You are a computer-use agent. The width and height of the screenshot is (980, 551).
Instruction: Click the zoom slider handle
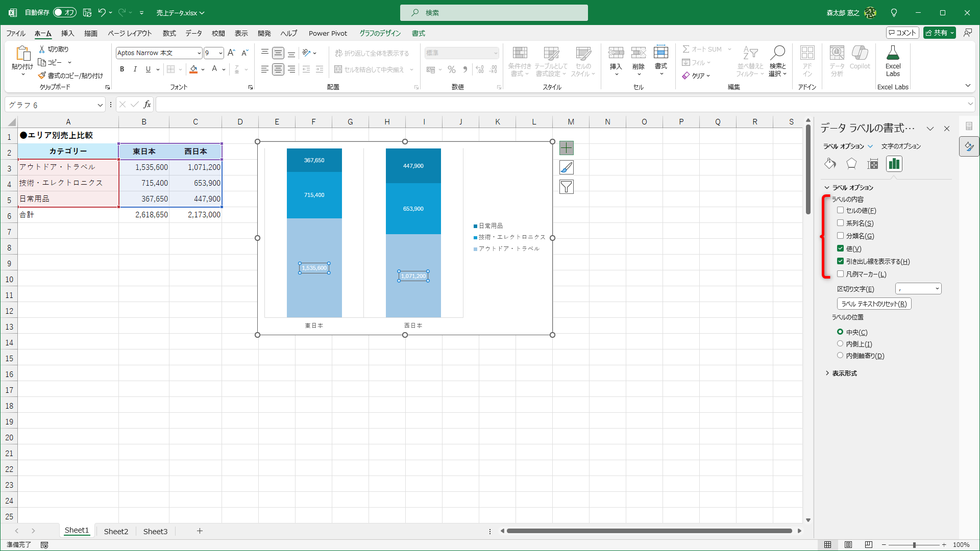(x=914, y=545)
